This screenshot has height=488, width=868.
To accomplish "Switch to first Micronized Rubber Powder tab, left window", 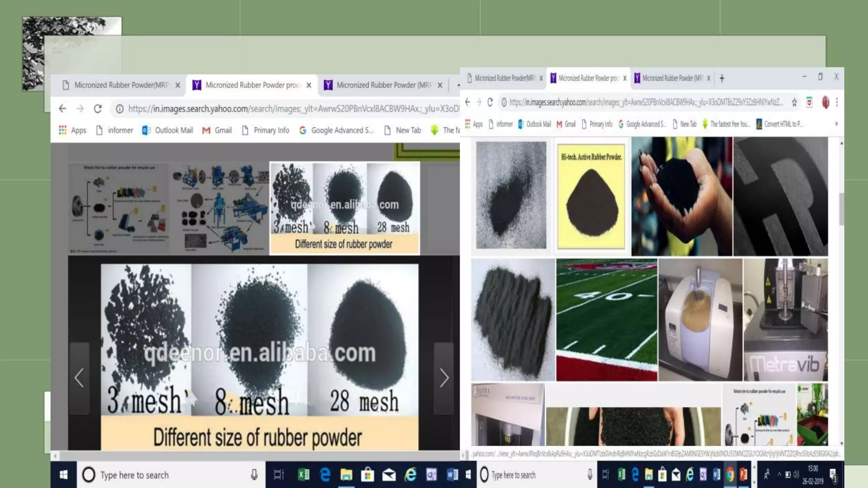I will click(121, 85).
